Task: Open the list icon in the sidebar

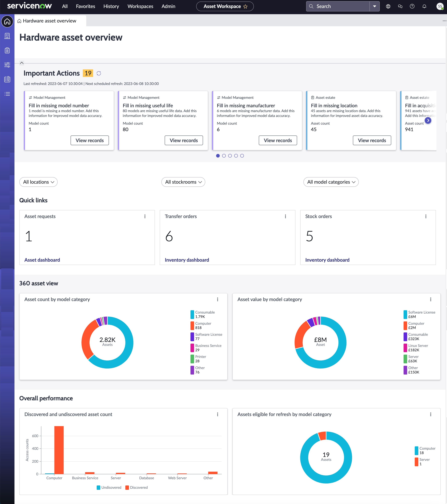Action: [7, 94]
